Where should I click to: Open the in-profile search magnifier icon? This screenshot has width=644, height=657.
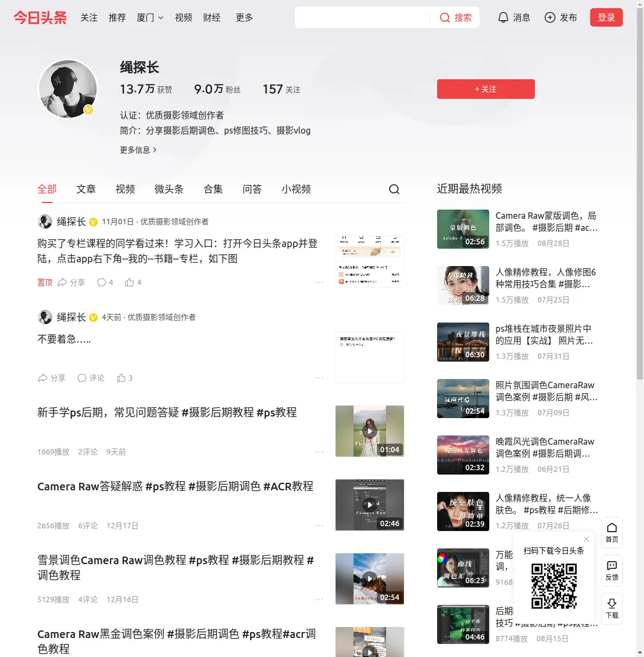tap(394, 189)
